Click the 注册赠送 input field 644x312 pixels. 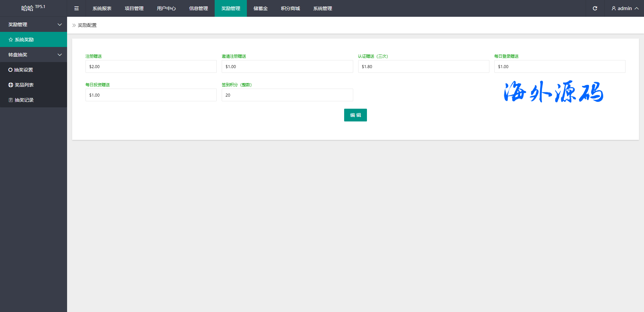click(x=151, y=66)
